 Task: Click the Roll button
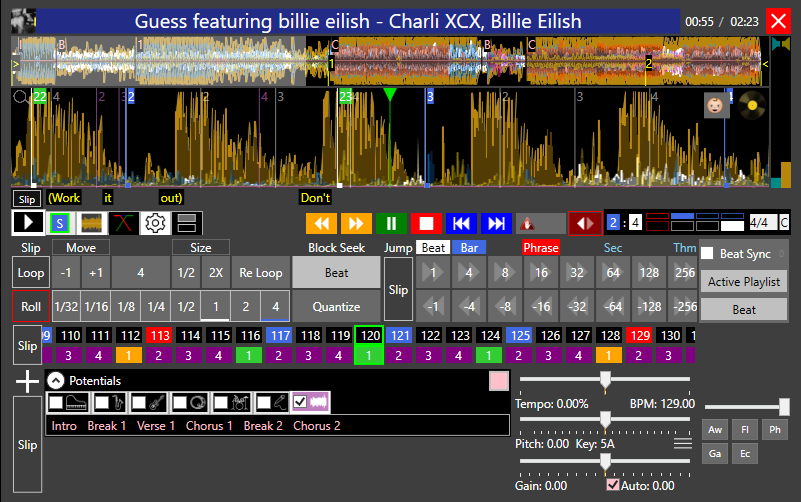(x=31, y=306)
